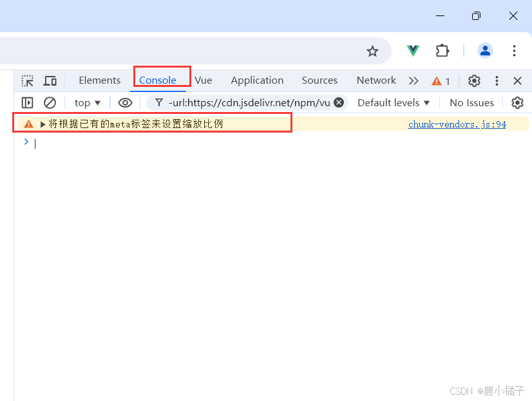Screen dimensions: 532x401
Task: Open the Vue devtools extension icon
Action: tap(413, 51)
